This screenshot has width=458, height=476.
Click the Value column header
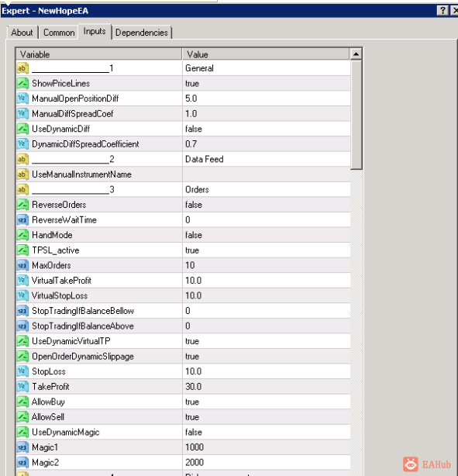click(x=266, y=54)
